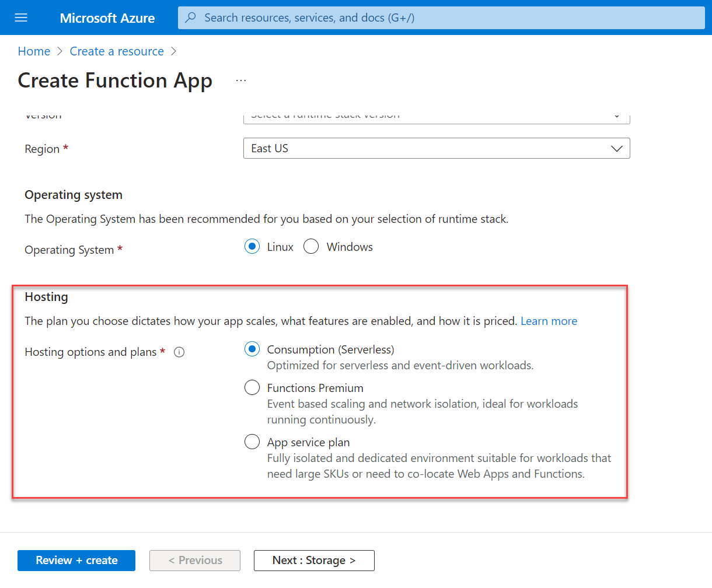
Task: Click the Learn more hosting link
Action: coord(549,320)
